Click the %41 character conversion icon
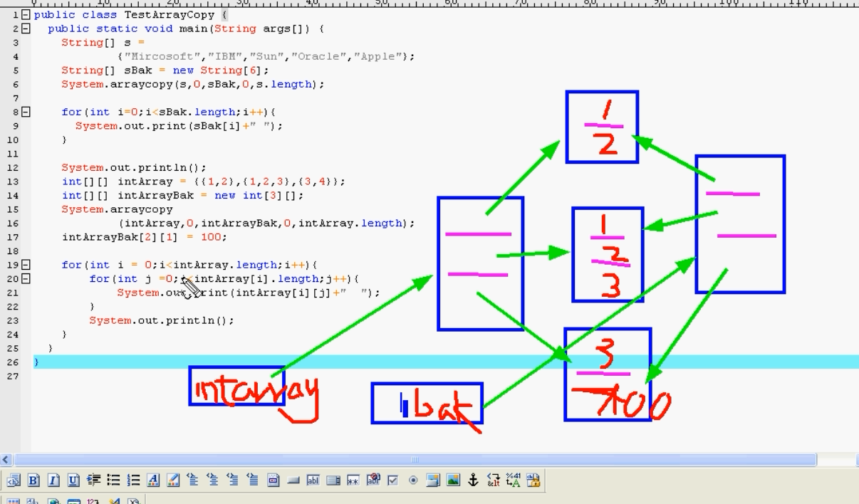859x504 pixels. pos(513,481)
